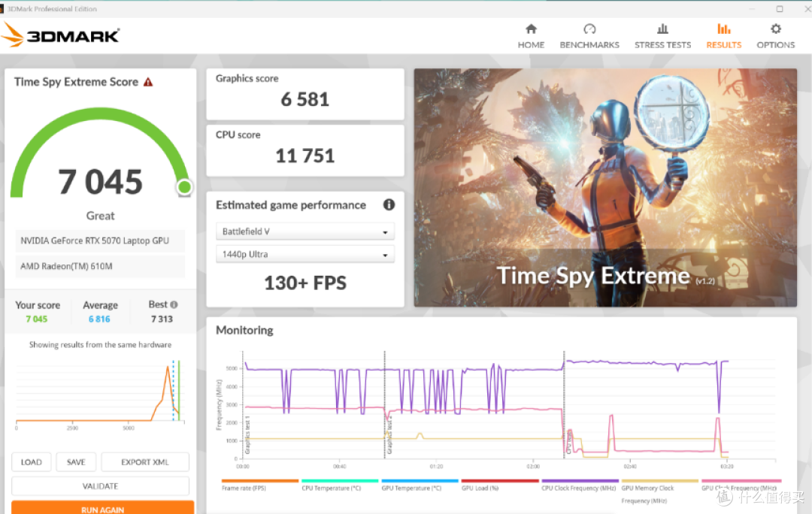The width and height of the screenshot is (812, 514).
Task: Click the Graphics score value 6 581
Action: click(x=305, y=99)
